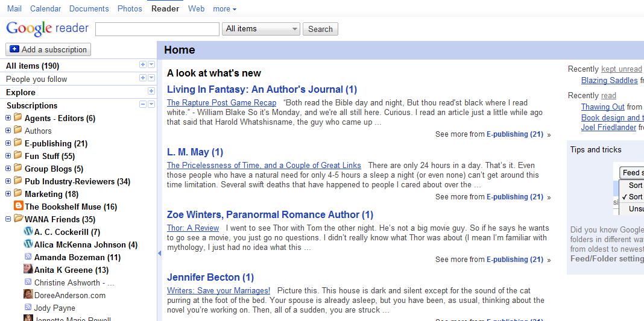Open the Blazing Saddles link
Image resolution: width=644 pixels, height=321 pixels.
point(610,80)
